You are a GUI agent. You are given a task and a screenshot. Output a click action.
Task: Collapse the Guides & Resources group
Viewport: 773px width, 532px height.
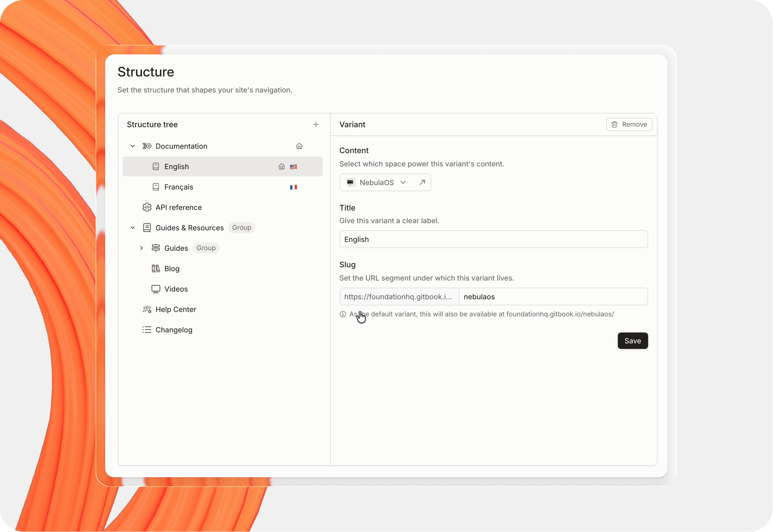[133, 228]
